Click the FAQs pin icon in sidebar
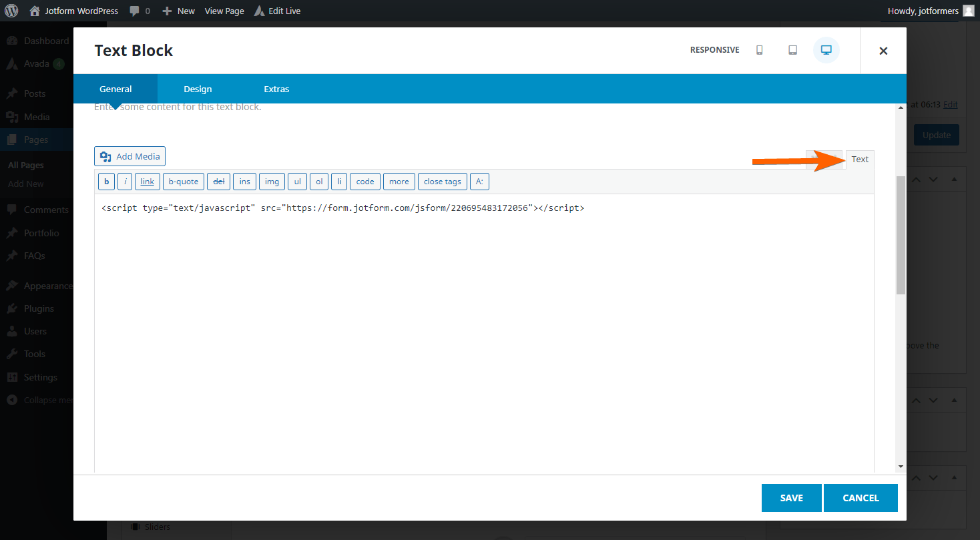This screenshot has height=540, width=980. click(12, 256)
